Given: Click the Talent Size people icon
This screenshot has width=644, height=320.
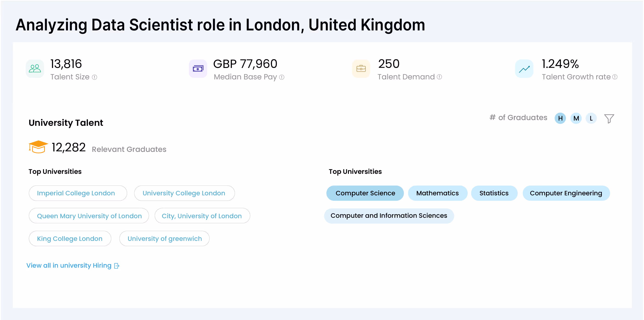Looking at the screenshot, I should point(35,68).
